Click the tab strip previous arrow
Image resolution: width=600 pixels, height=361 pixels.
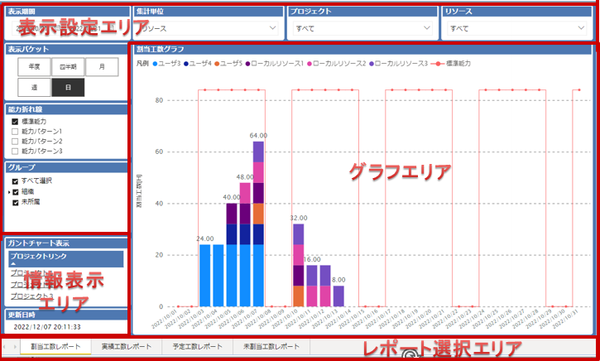tap(5, 347)
